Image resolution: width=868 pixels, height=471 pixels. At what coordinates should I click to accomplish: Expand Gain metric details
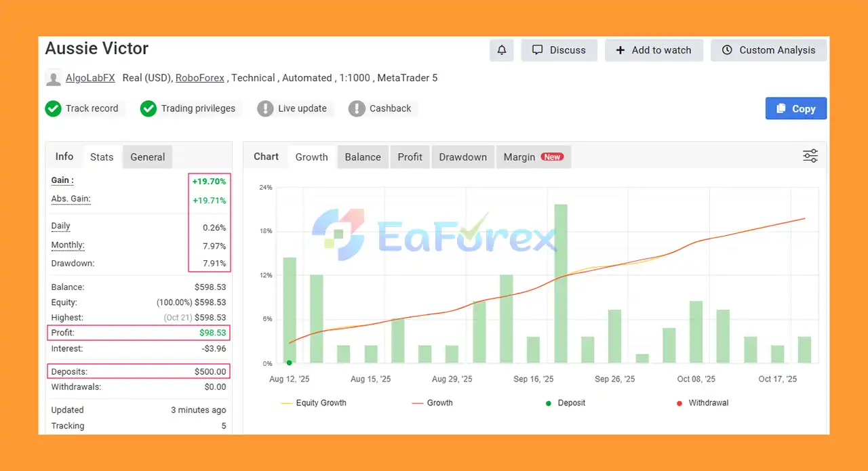pyautogui.click(x=62, y=180)
